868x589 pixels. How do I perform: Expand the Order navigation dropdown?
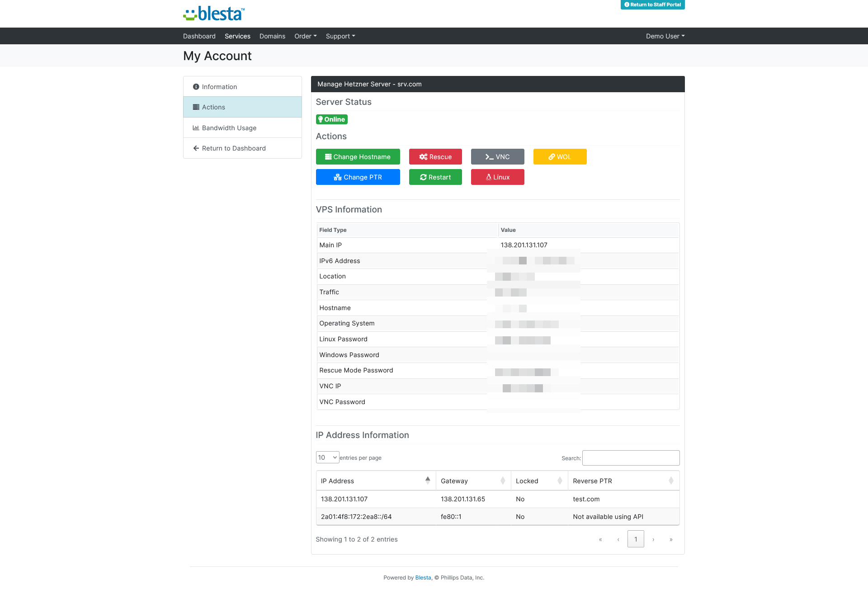(x=305, y=36)
